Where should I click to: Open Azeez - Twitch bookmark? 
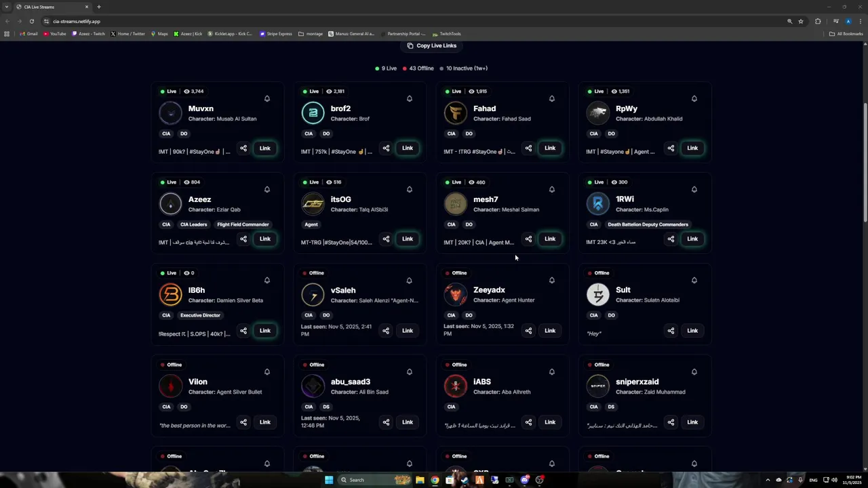pos(89,34)
